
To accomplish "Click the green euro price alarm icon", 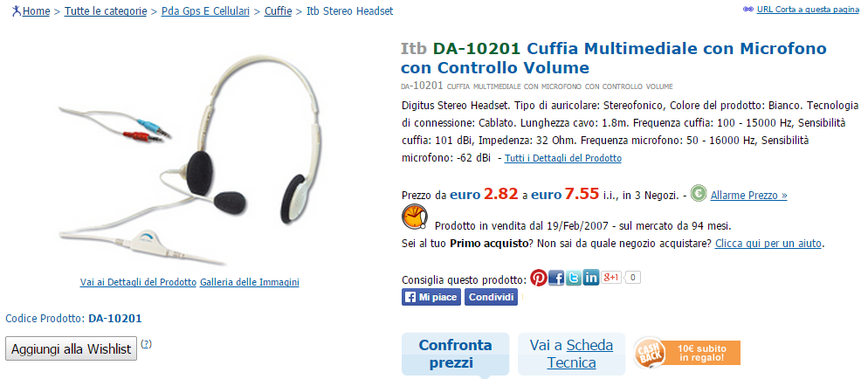I will pos(699,194).
